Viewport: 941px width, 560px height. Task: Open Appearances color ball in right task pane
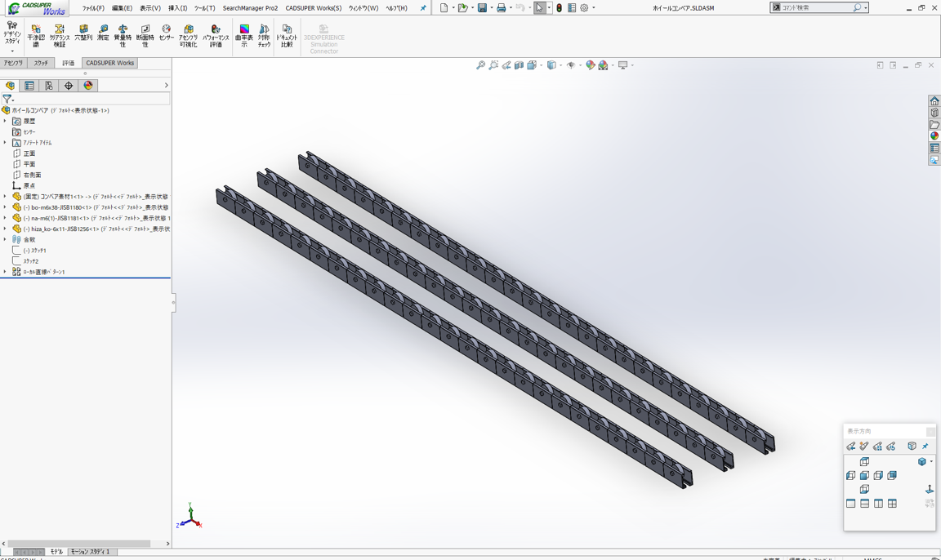click(934, 136)
